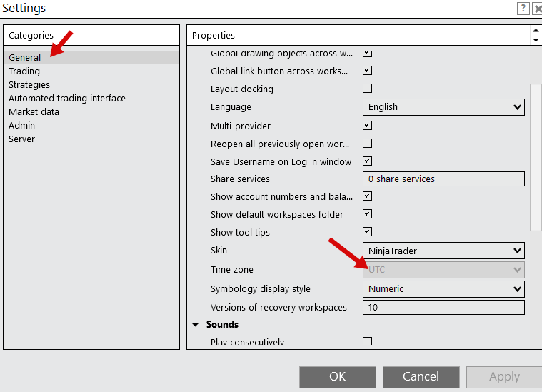The width and height of the screenshot is (542, 392).
Task: Toggle Save Username on Log In window
Action: tap(368, 161)
